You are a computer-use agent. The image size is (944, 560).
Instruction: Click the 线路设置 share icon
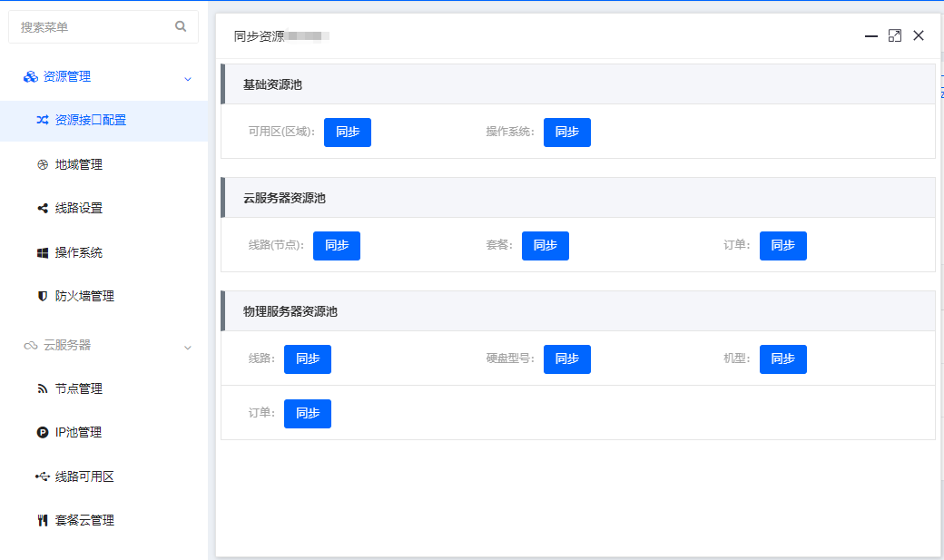coord(42,208)
